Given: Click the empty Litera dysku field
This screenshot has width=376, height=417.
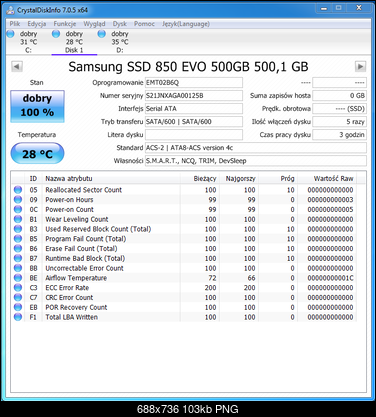Looking at the screenshot, I should pos(194,135).
